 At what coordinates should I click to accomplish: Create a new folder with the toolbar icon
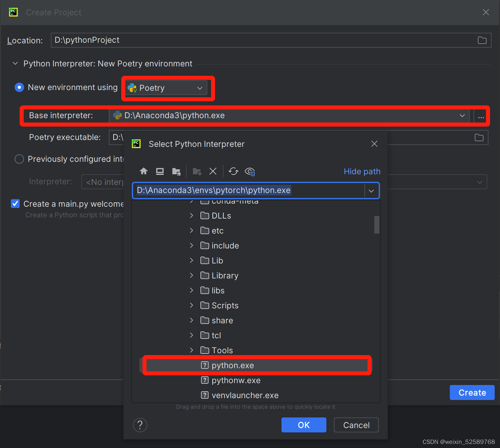[197, 171]
